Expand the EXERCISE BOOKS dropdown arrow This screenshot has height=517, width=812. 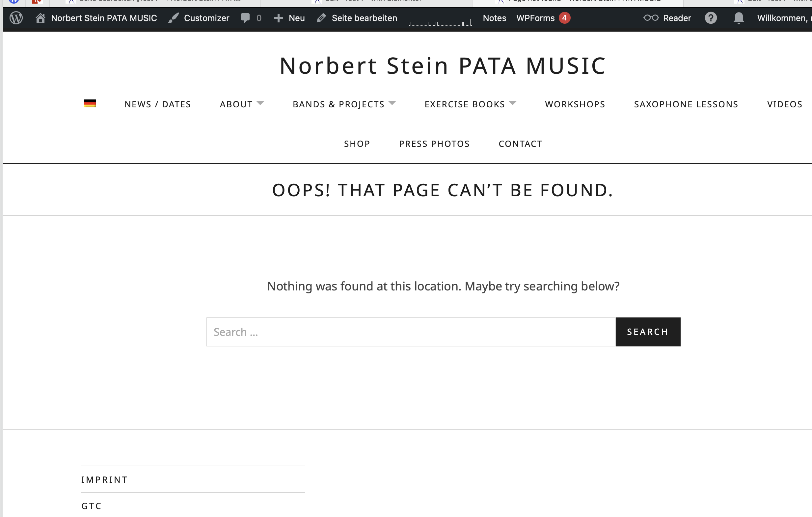click(x=513, y=103)
